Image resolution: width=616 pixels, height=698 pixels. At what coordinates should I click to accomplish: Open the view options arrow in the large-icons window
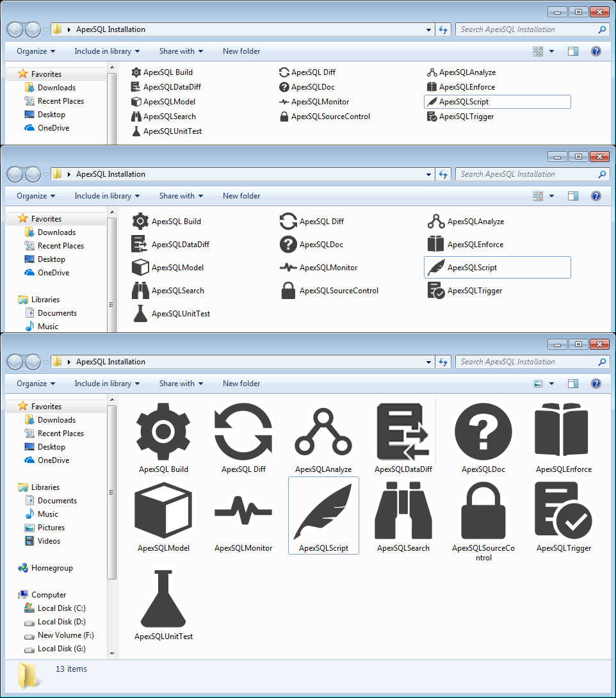pos(551,384)
